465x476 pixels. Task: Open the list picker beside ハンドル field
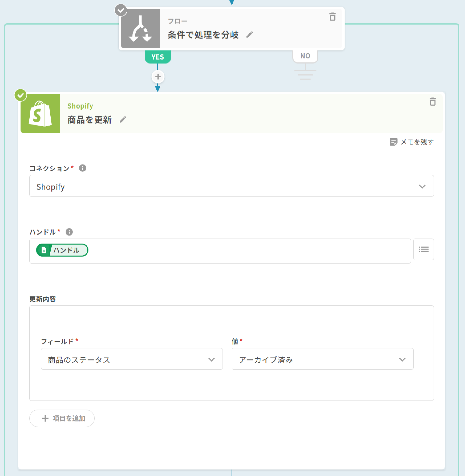(423, 249)
